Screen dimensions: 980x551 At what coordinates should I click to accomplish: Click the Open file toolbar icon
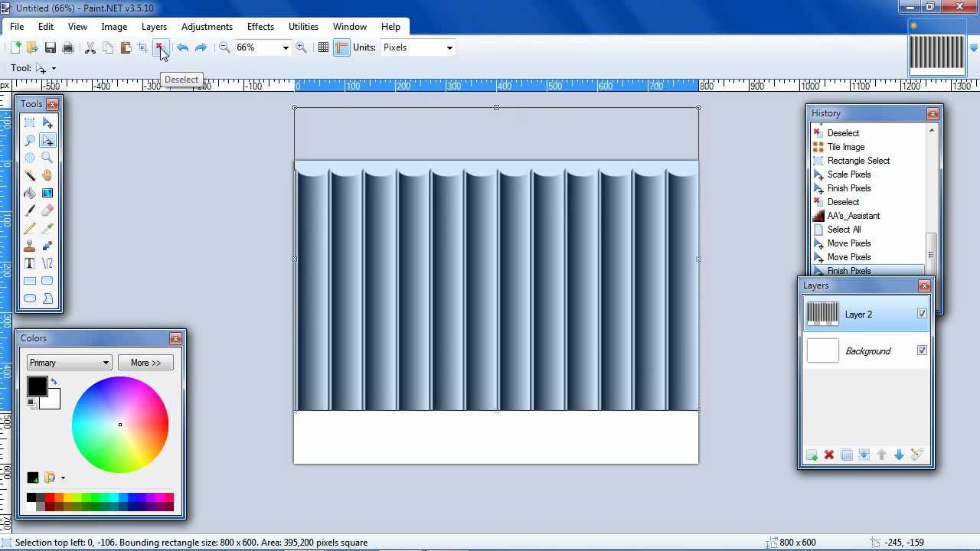tap(32, 47)
